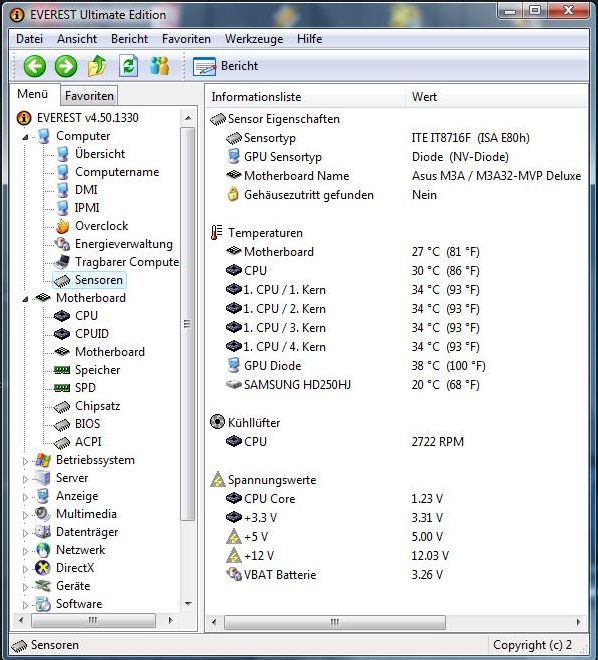Select DMI in the tree
The image size is (598, 660).
[x=86, y=190]
